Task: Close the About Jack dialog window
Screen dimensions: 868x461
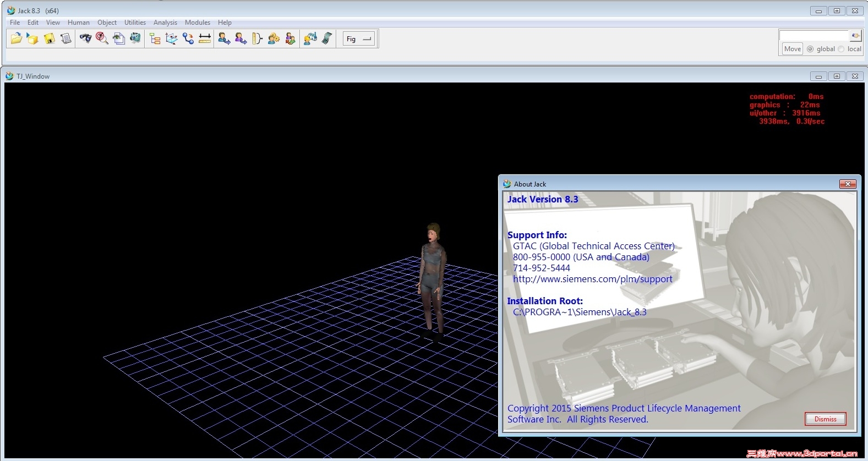Action: [848, 184]
